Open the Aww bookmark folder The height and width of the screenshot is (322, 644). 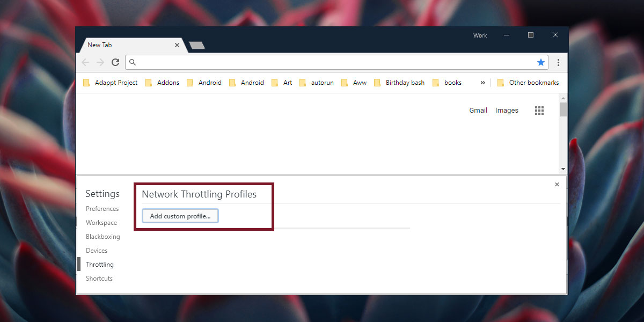pos(354,83)
